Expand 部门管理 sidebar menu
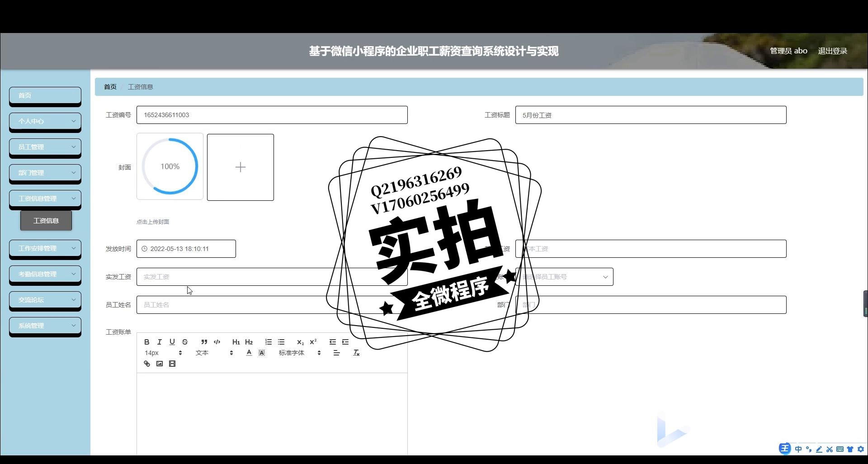Screen dimensions: 868x464 point(45,173)
